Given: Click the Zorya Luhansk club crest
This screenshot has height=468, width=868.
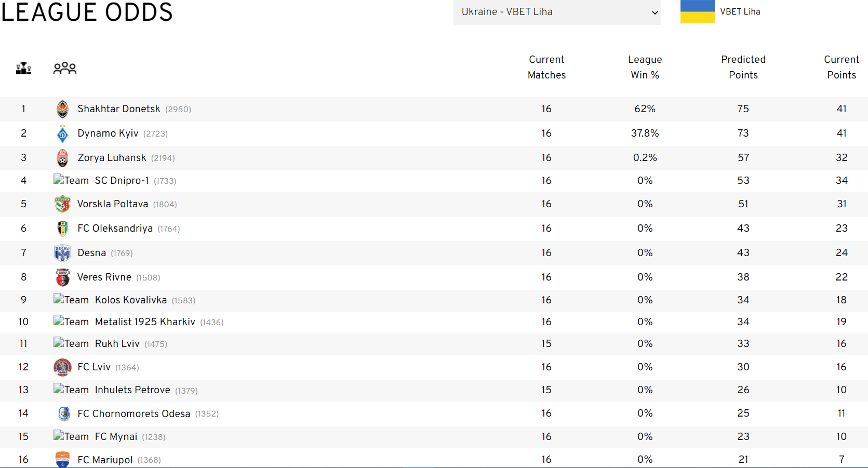Looking at the screenshot, I should [x=62, y=158].
